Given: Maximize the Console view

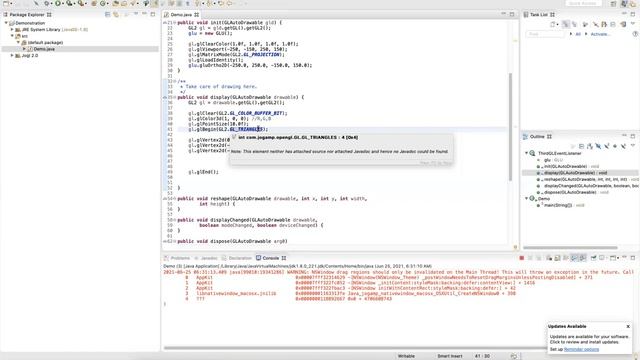Looking at the screenshot, I should [633, 258].
